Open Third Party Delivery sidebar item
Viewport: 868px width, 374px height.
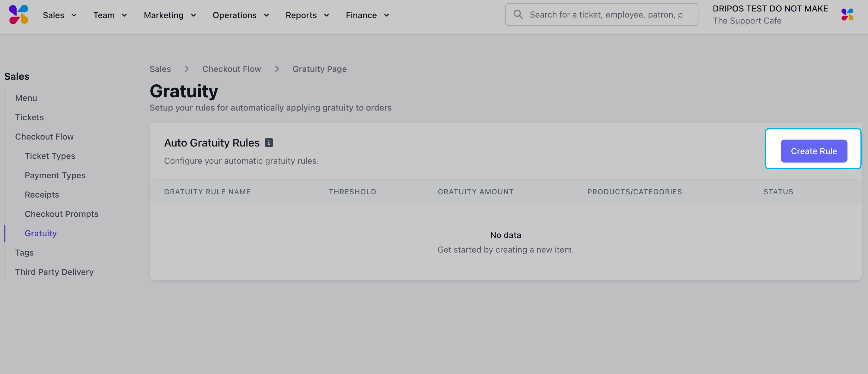coord(54,272)
